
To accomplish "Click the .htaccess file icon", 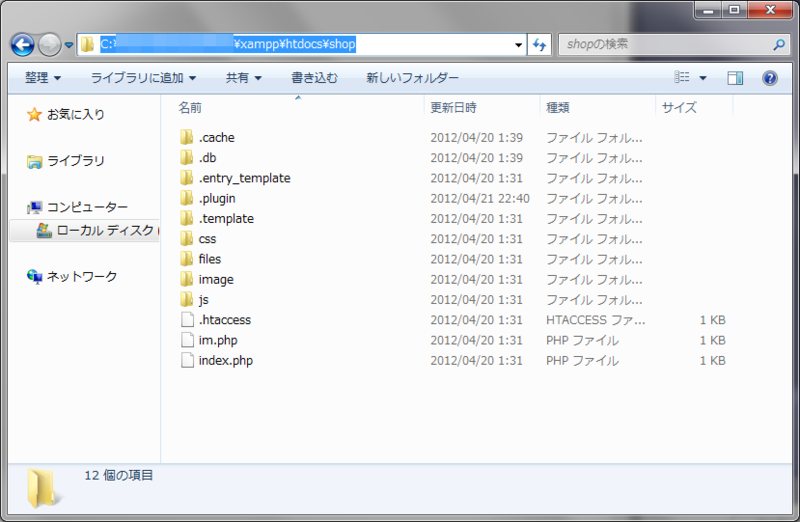I will pyautogui.click(x=187, y=319).
